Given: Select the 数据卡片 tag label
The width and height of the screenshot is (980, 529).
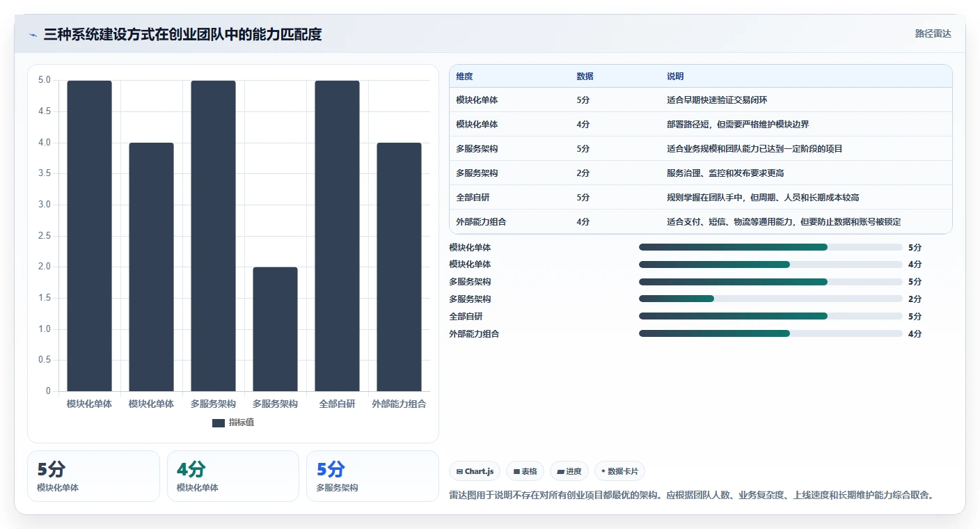Looking at the screenshot, I should tap(622, 471).
